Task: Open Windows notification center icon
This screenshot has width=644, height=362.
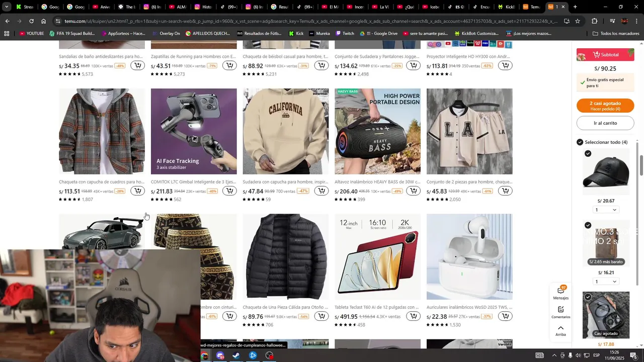Action: pyautogui.click(x=633, y=355)
